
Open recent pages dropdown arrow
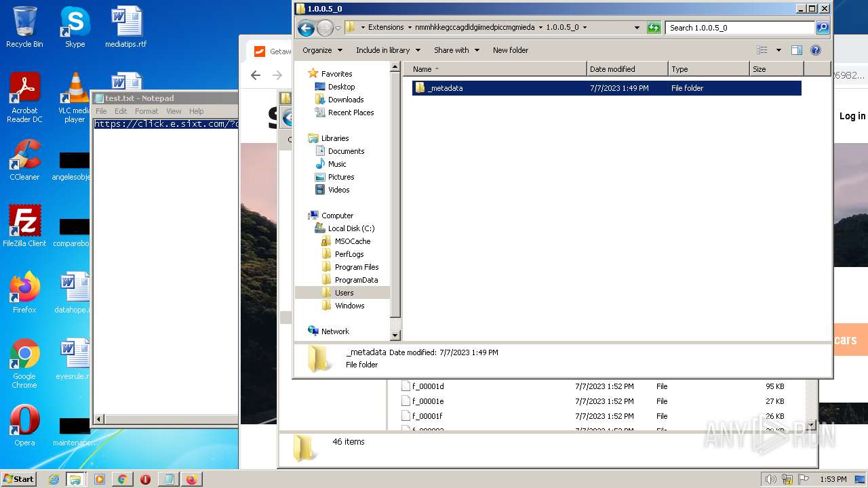338,28
